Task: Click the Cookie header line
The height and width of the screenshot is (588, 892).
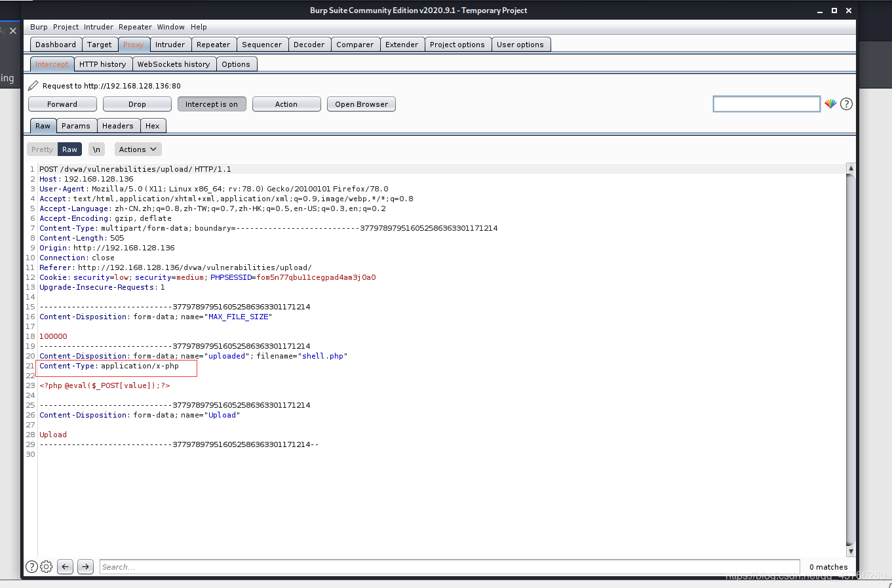Action: coord(208,277)
